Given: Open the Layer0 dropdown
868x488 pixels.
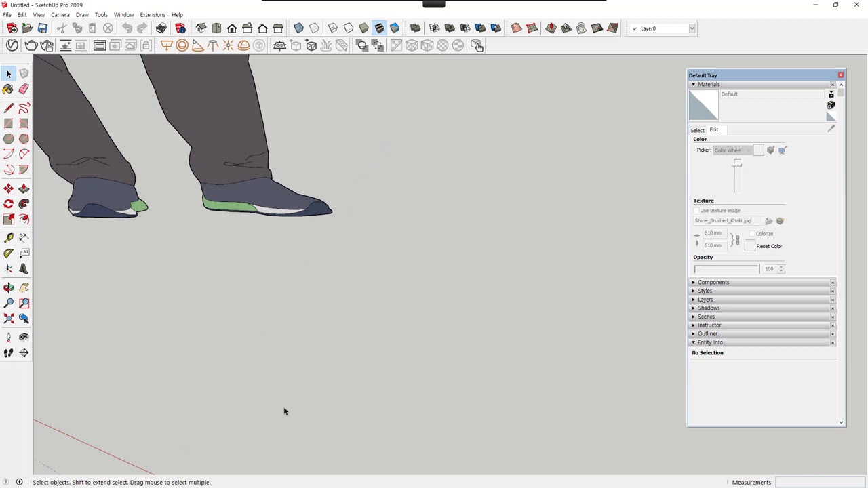Looking at the screenshot, I should (692, 28).
